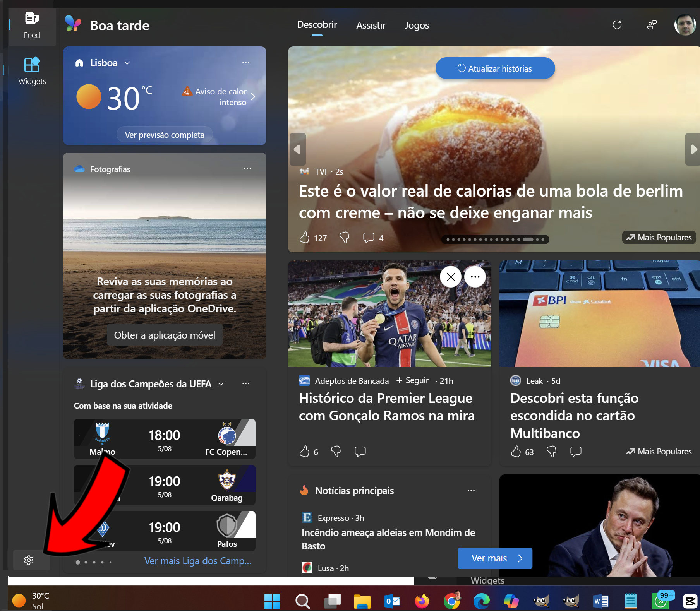Open more options on Gonçalo Ramos card

(x=475, y=277)
